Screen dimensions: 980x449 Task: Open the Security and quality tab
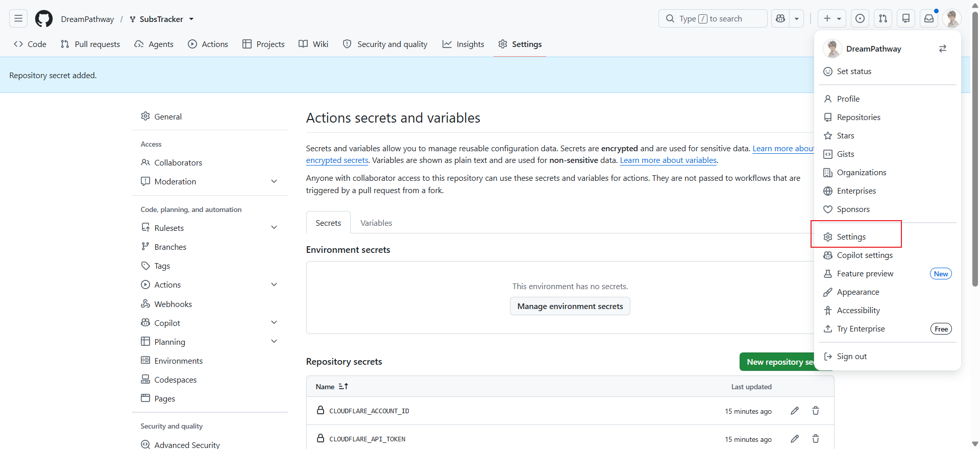[x=385, y=44]
